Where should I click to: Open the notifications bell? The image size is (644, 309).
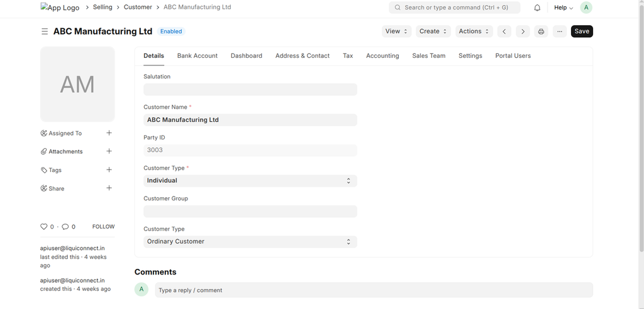tap(537, 8)
